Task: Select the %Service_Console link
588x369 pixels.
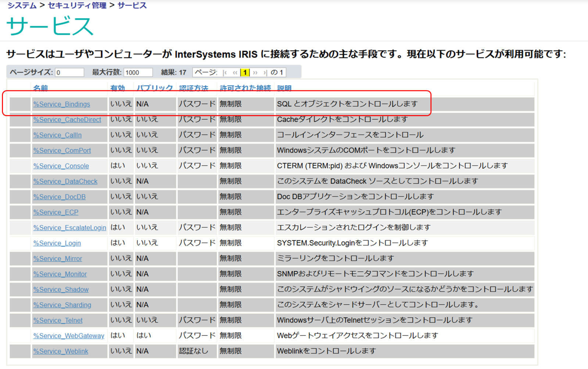Action: coord(61,166)
